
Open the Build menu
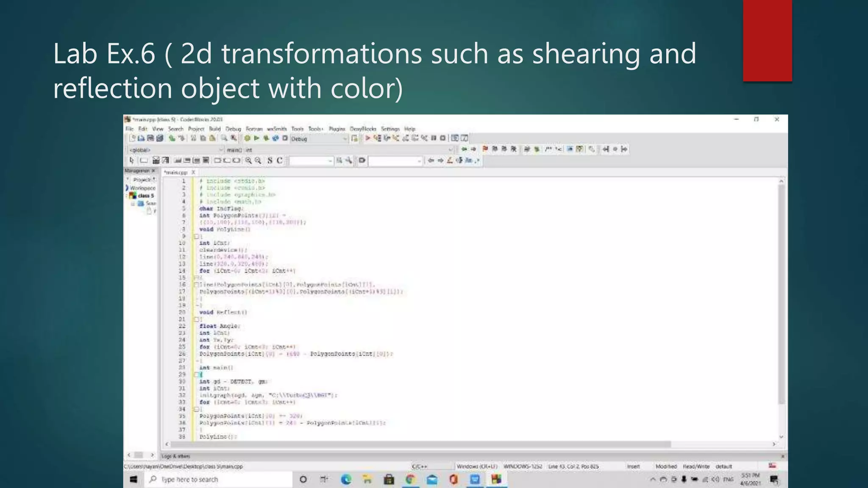[x=214, y=129]
